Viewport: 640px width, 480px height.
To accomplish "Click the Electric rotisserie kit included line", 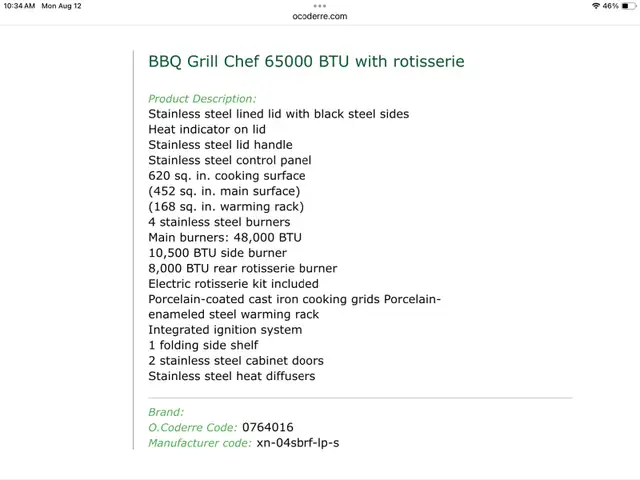I will point(233,284).
